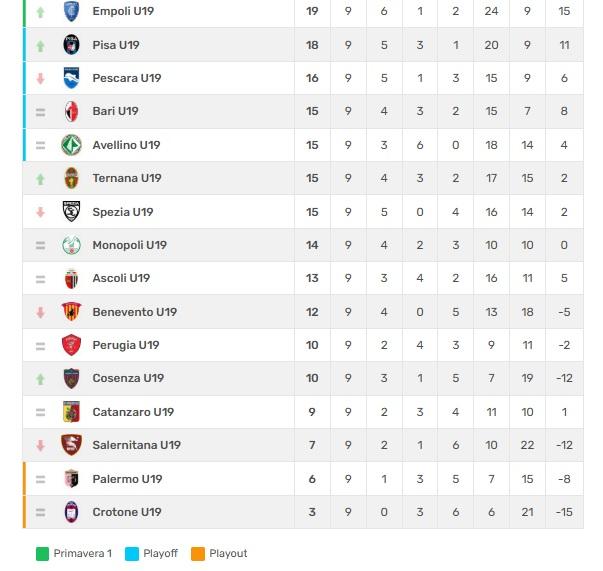Click the blue Playoff legend swatch
Viewport: 603px width, 571px height.
coord(132,554)
